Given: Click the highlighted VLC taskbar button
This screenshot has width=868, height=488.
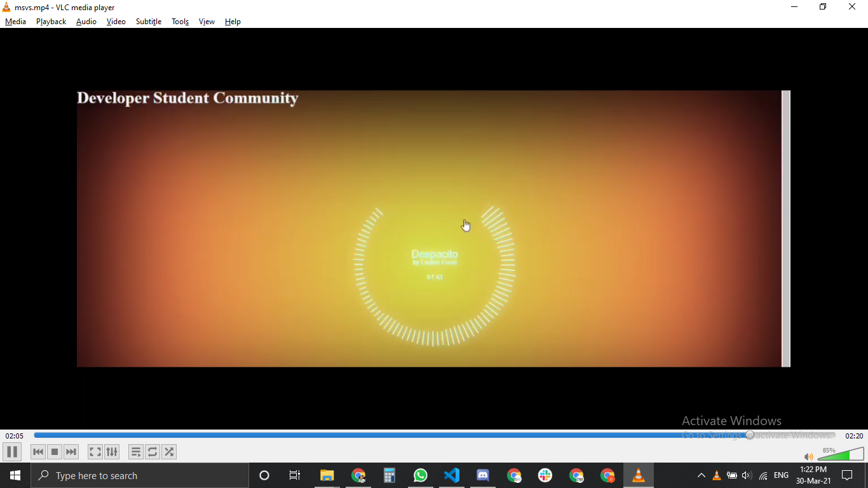Looking at the screenshot, I should click(x=638, y=475).
